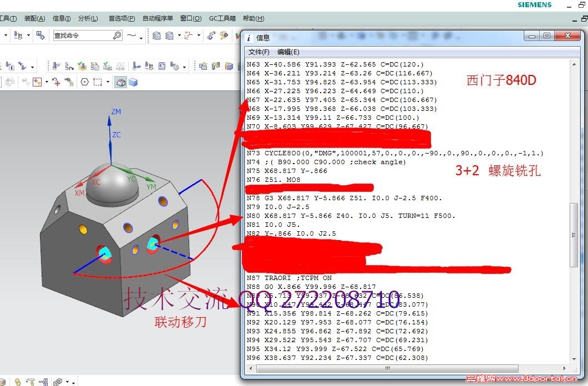Click the second stacked-layers database icon
This screenshot has height=386, width=588.
tap(169, 35)
